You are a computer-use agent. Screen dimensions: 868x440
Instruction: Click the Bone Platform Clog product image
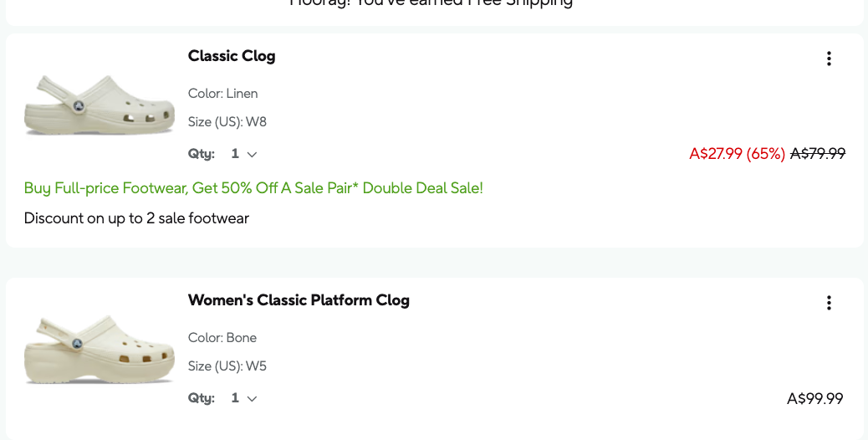[100, 349]
